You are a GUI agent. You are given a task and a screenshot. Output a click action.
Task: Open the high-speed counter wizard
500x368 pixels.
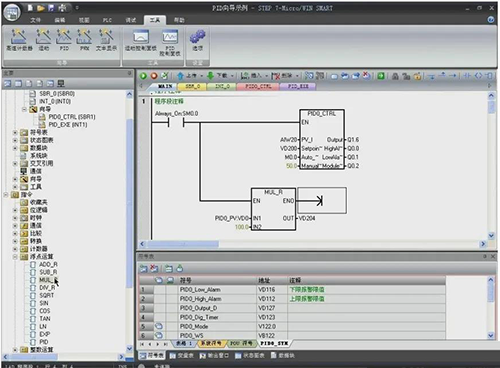click(19, 39)
